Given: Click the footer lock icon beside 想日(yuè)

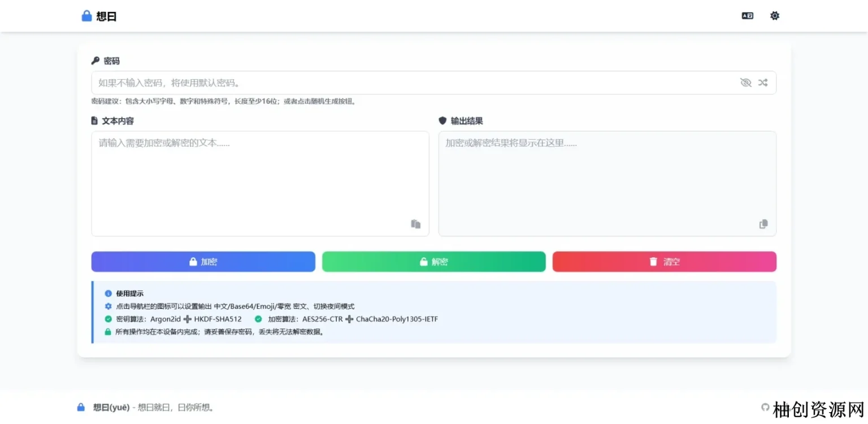Looking at the screenshot, I should [81, 407].
